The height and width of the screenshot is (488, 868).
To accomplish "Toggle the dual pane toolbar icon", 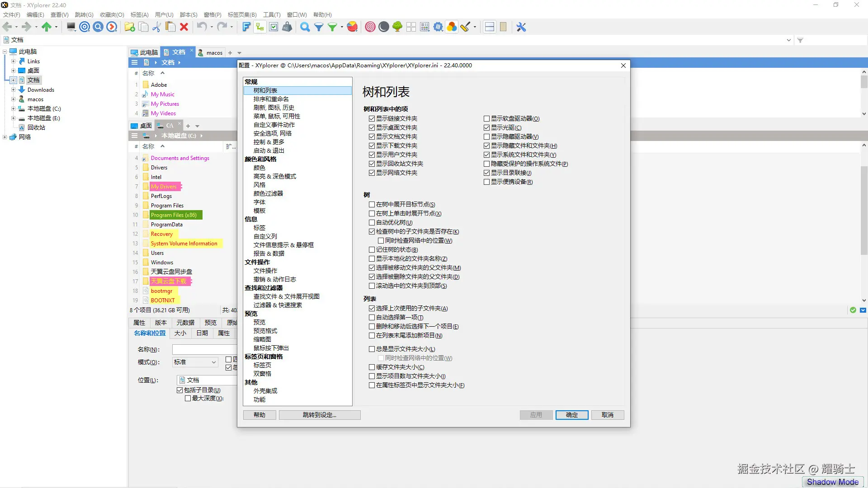I will click(489, 27).
